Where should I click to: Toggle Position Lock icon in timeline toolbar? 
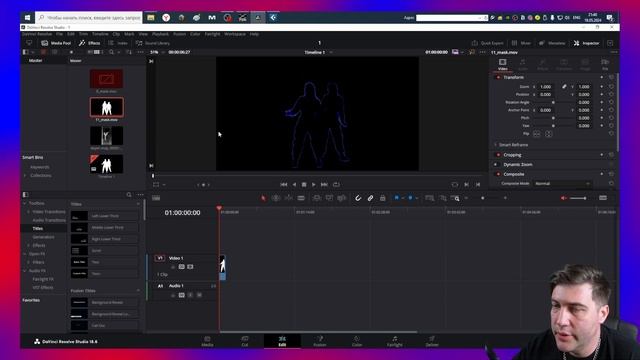(382, 198)
